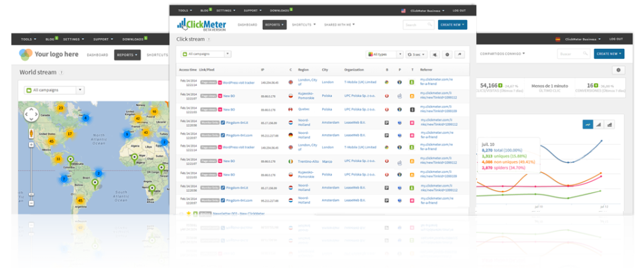Open Shared With Me menu
644x268 pixels.
pos(339,25)
